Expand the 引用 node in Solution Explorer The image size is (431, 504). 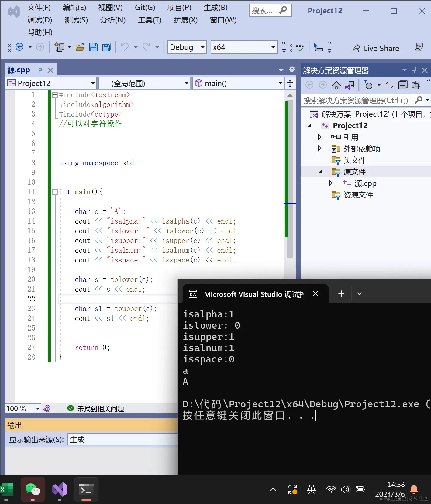point(319,137)
